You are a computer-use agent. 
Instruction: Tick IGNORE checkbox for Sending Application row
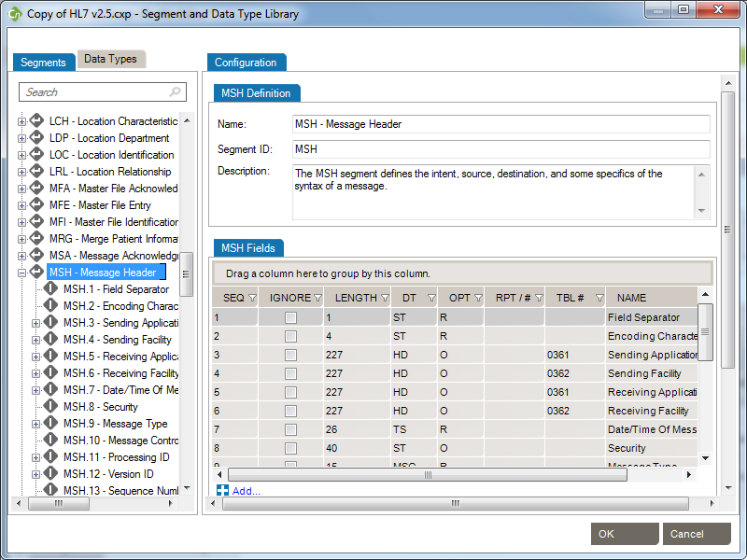[290, 355]
